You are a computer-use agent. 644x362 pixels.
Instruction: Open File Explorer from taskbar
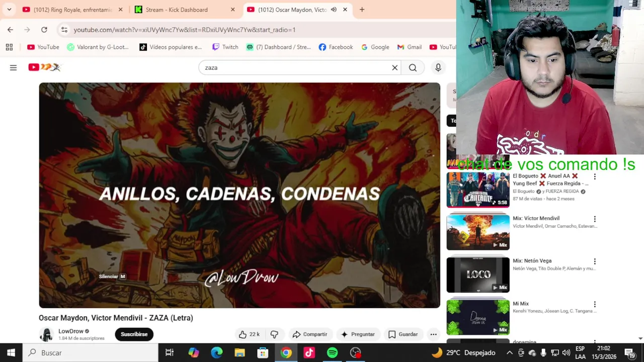coord(239,352)
